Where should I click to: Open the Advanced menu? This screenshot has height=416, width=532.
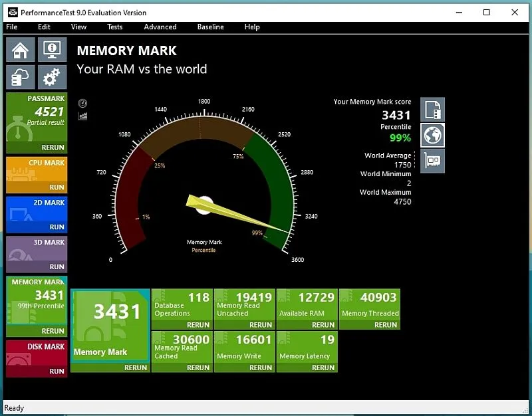point(160,27)
